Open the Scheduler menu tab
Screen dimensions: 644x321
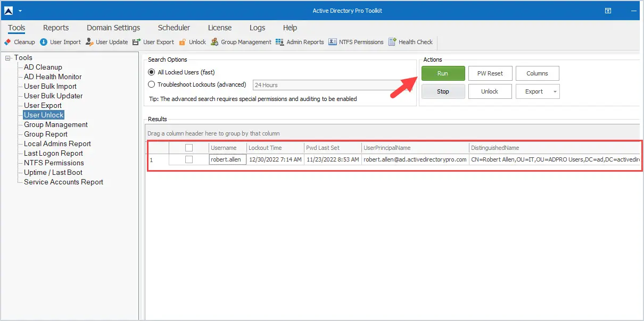[x=174, y=28]
